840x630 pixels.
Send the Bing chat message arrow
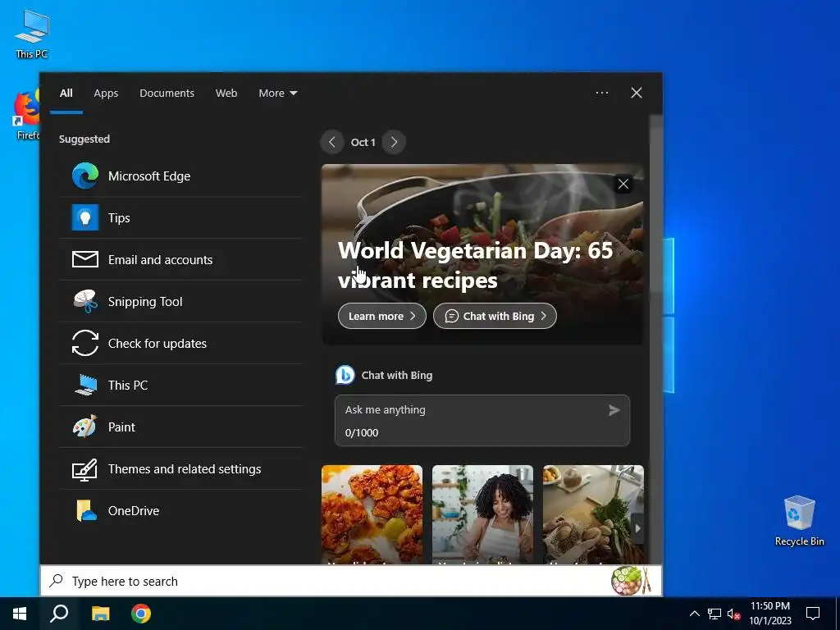coord(614,410)
